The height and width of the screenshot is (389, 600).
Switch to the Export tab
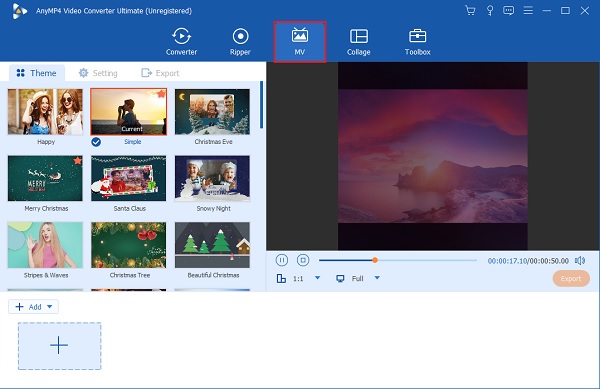tap(160, 73)
